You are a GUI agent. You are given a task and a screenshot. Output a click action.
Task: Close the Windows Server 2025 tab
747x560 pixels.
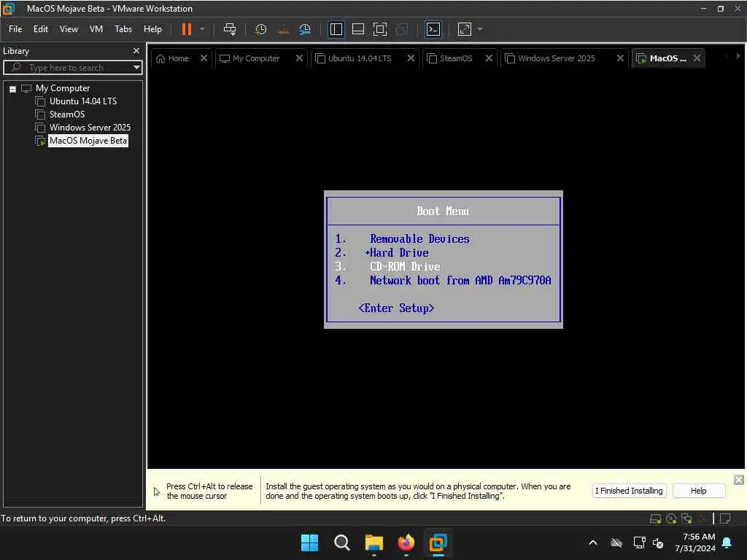pos(620,58)
